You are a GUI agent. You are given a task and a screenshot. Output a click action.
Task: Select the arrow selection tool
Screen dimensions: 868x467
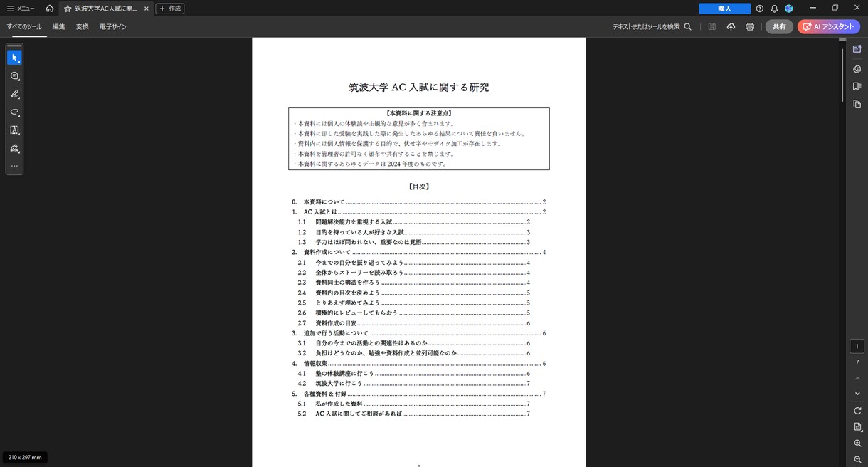point(14,58)
